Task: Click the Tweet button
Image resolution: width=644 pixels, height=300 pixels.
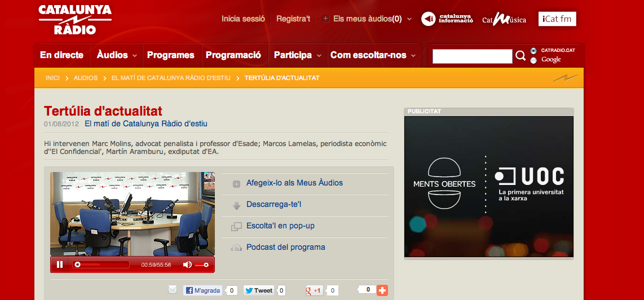Action: coord(259,290)
